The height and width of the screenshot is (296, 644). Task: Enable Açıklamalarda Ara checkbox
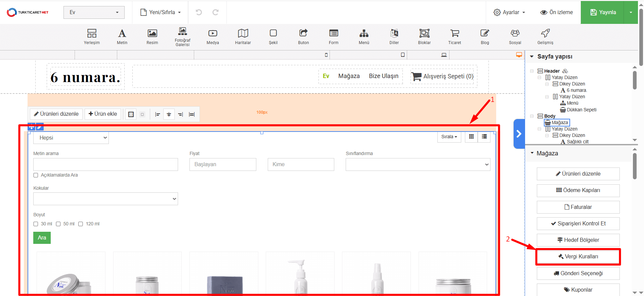(x=36, y=175)
